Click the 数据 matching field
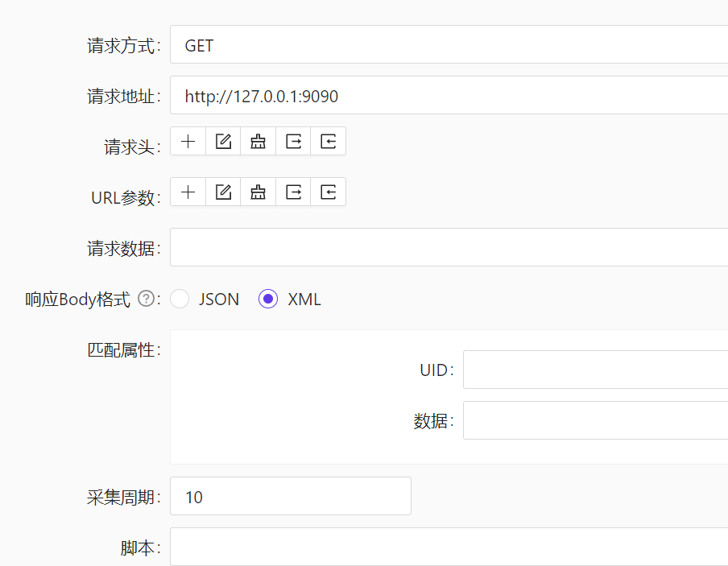728x566 pixels. coord(596,419)
